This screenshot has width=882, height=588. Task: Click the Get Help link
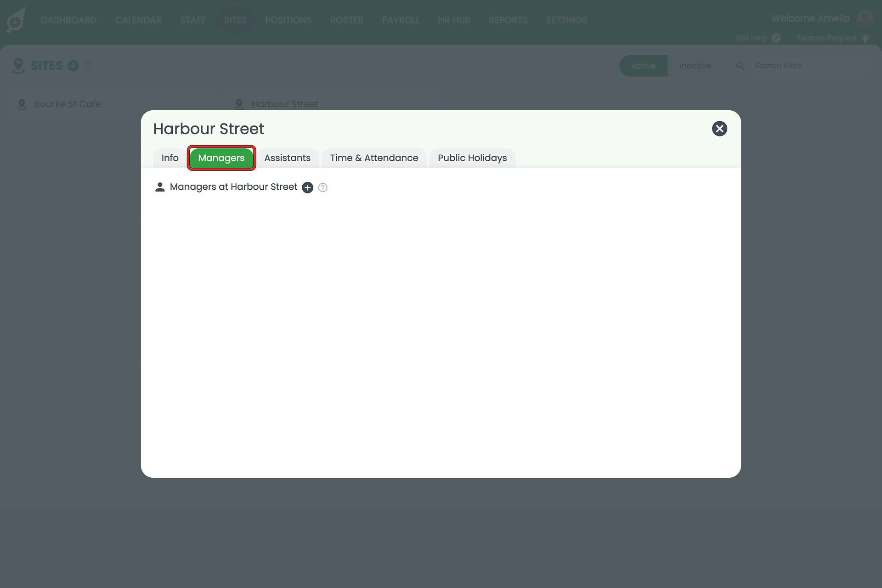752,38
